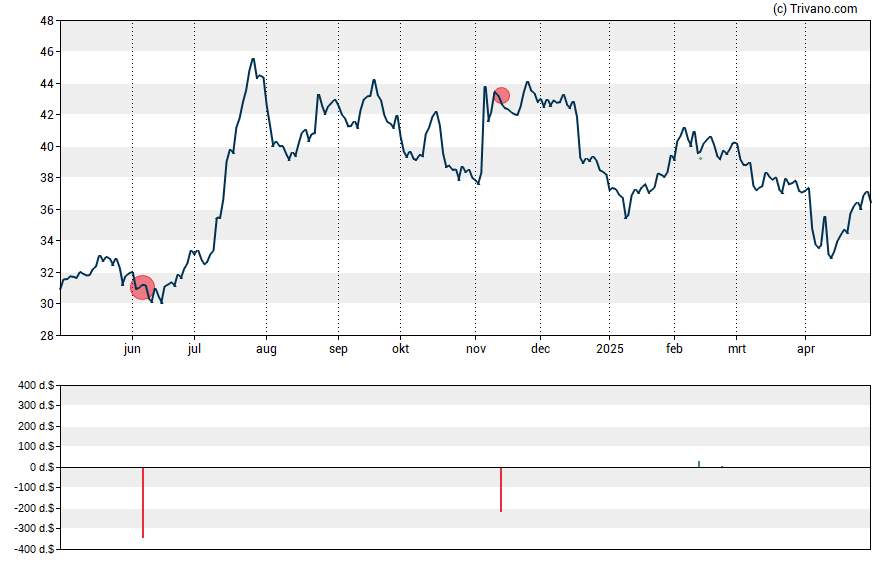The height and width of the screenshot is (565, 888).
Task: Click the '0 d.$' axis label
Action: tap(42, 467)
